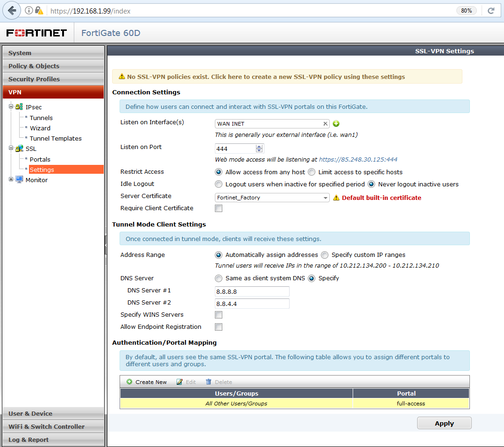Collapse the left navigation panel handle
504x447 pixels.
pos(106,246)
